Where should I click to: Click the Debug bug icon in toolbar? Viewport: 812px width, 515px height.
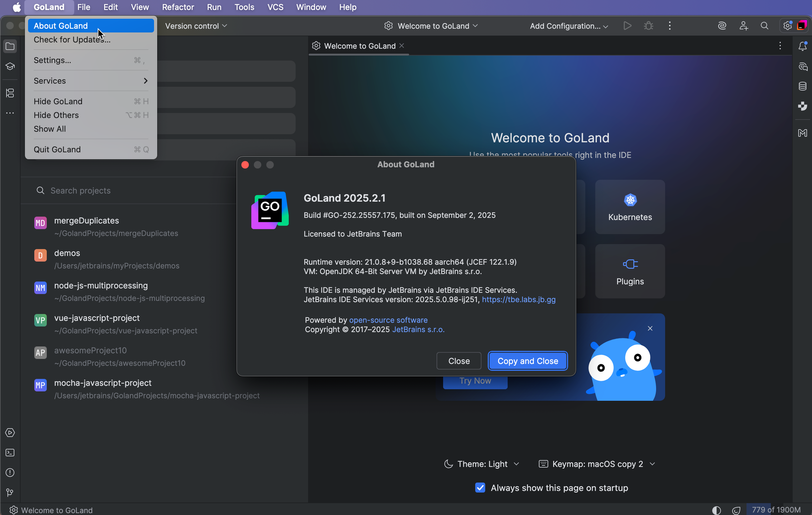pyautogui.click(x=648, y=26)
